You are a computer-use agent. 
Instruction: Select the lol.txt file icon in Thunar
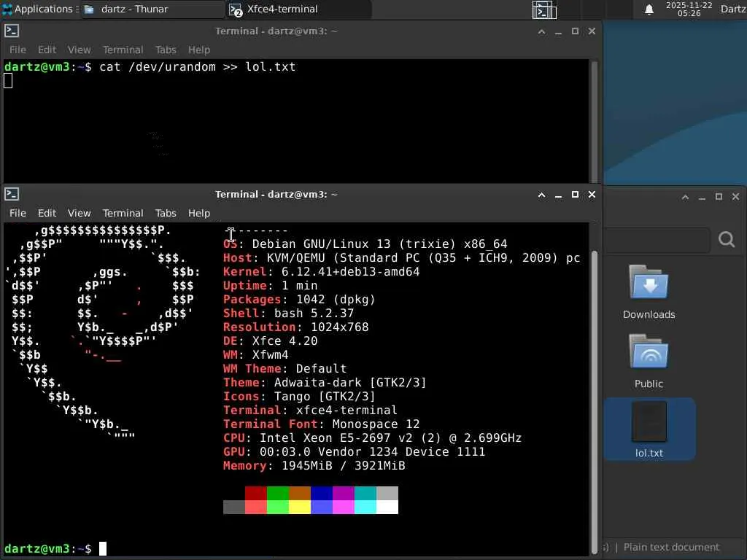click(649, 422)
